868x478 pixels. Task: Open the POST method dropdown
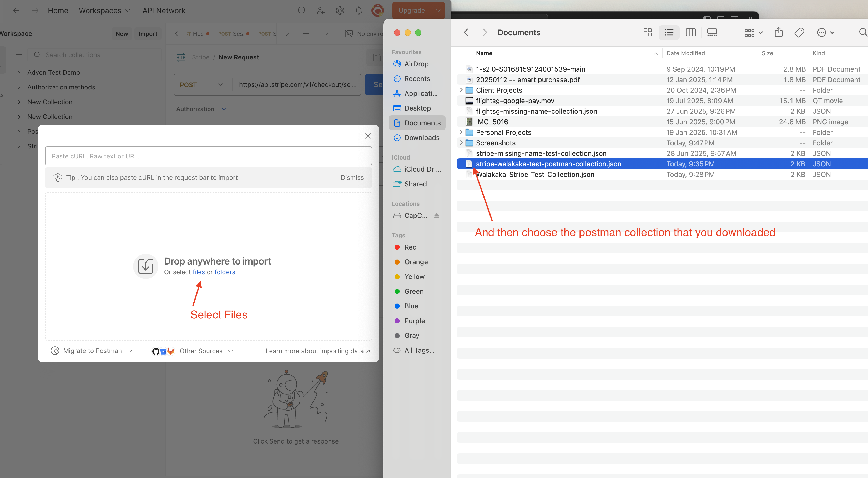click(201, 84)
